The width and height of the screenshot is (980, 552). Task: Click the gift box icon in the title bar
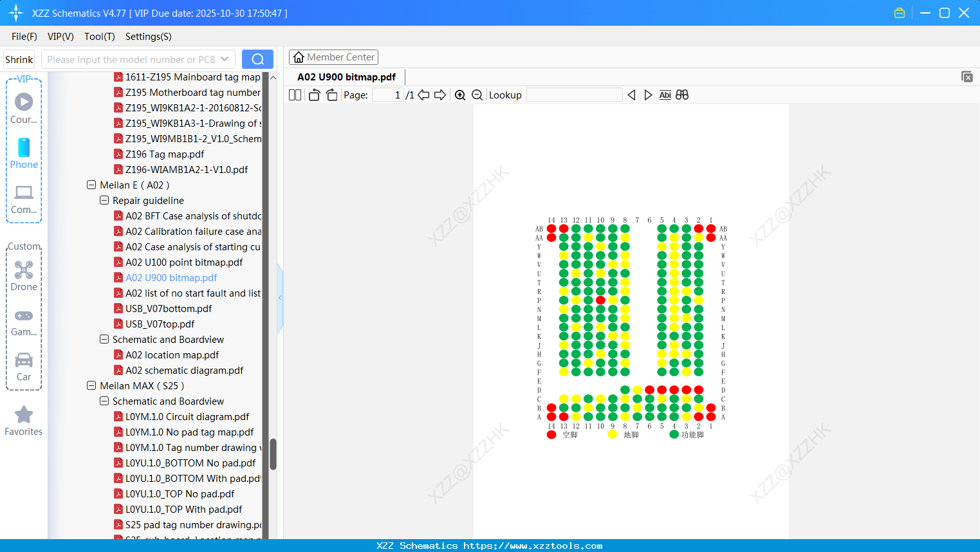click(900, 13)
